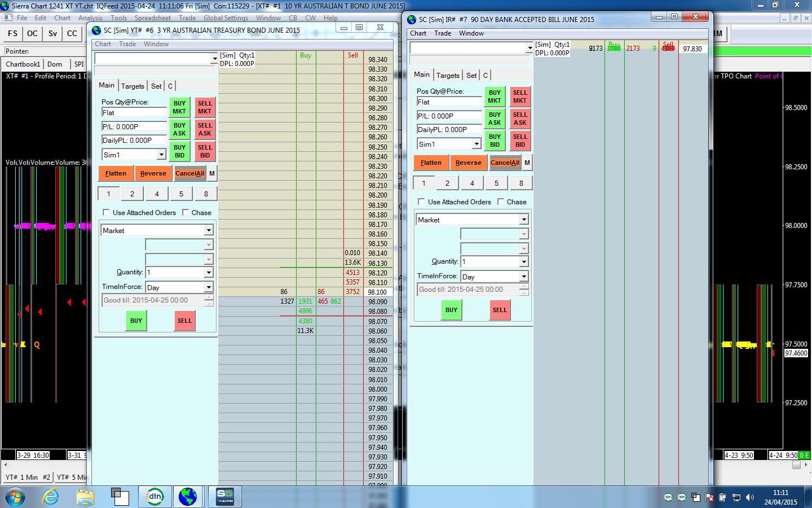Open the Dom chartbook tab
This screenshot has width=812, height=508.
55,64
